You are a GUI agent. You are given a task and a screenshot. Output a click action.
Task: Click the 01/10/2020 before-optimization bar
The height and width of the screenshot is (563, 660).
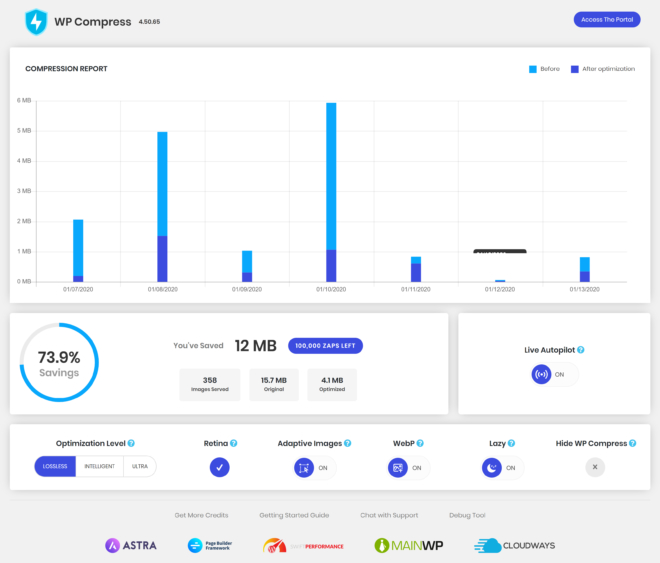pyautogui.click(x=331, y=176)
